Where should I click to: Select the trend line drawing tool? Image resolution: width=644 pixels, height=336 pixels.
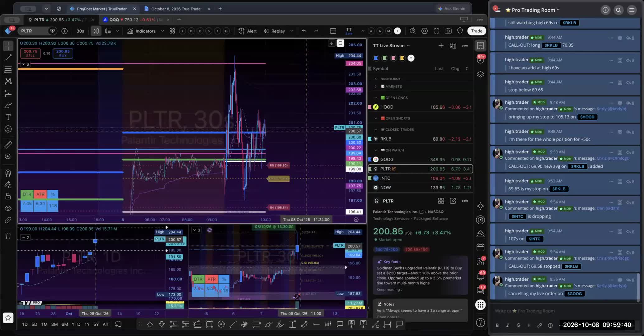[x=8, y=58]
